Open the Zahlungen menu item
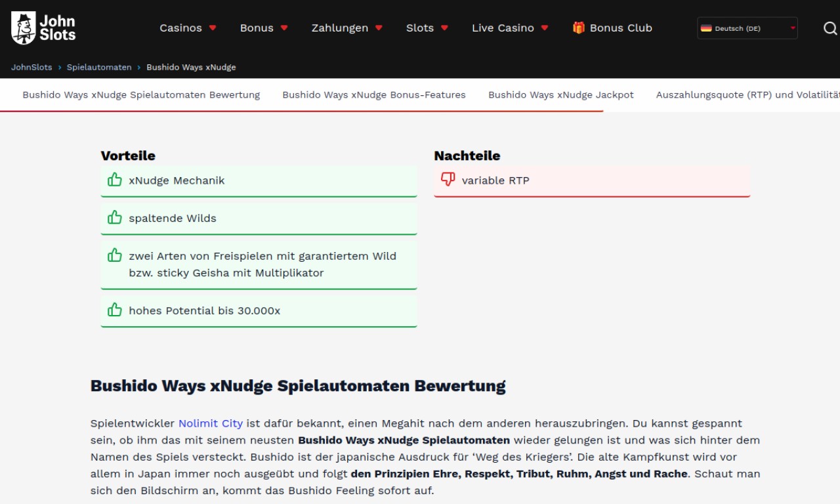The image size is (840, 504). 340,28
